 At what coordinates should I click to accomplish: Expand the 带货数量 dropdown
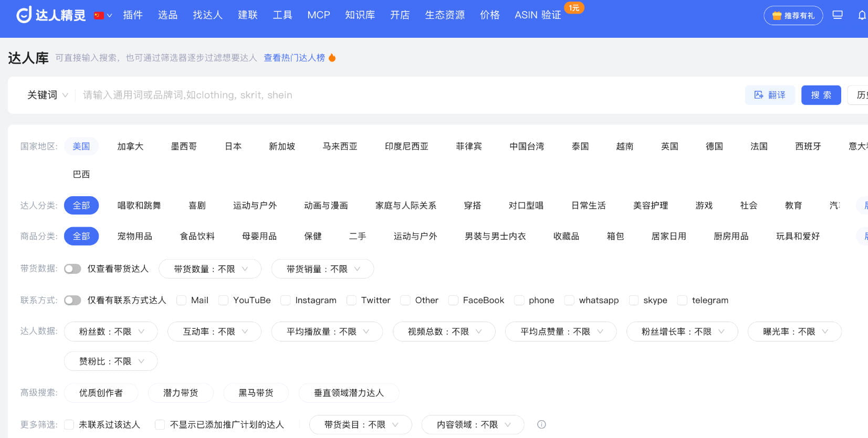[211, 269]
